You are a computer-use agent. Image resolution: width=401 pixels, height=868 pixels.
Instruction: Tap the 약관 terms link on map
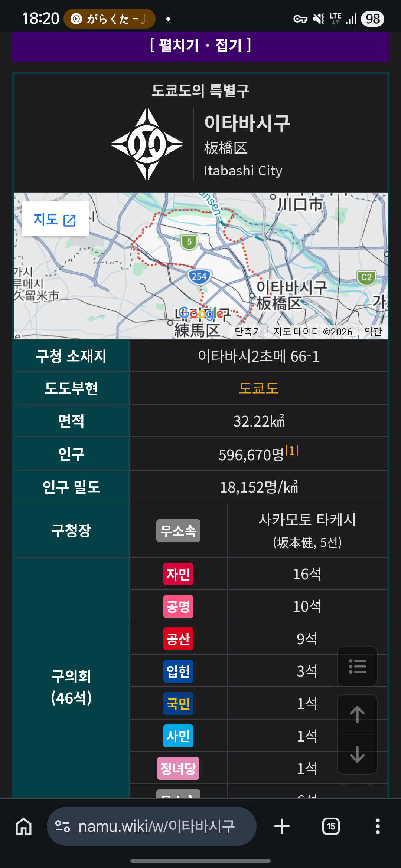(x=373, y=332)
